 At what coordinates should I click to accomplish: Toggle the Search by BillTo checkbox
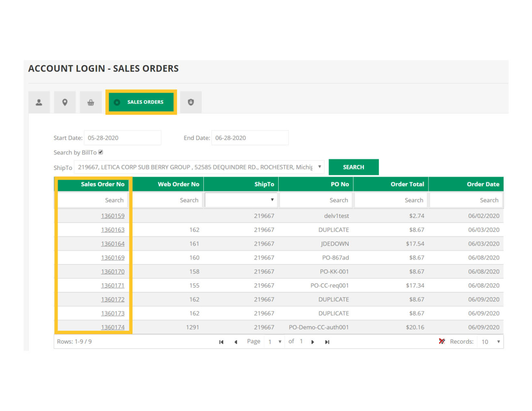pos(101,153)
